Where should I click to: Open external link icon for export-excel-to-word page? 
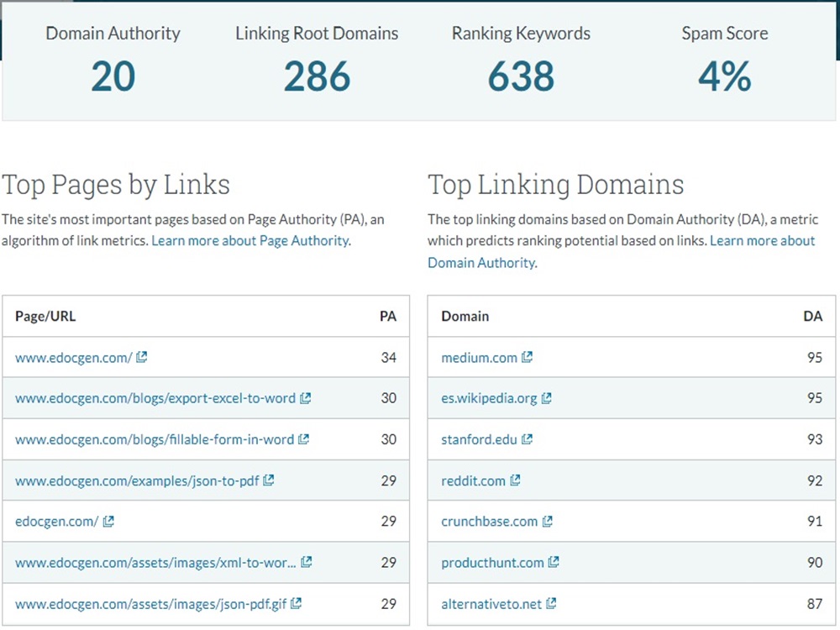[306, 398]
